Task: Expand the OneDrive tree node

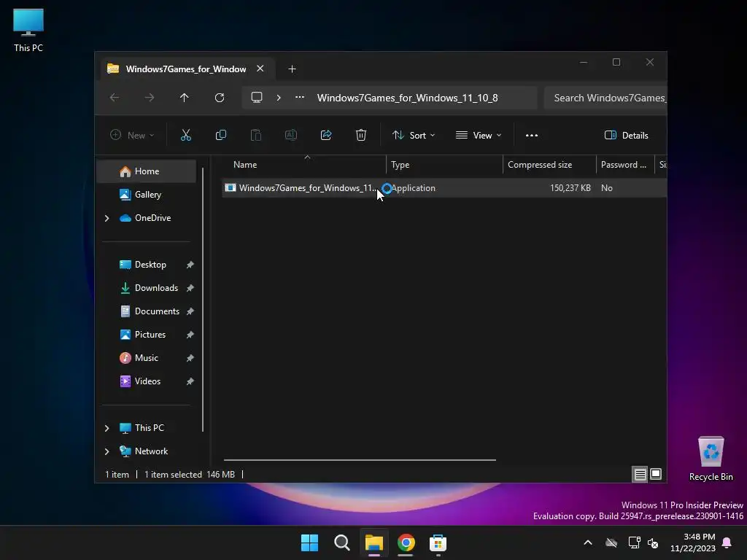Action: [107, 218]
